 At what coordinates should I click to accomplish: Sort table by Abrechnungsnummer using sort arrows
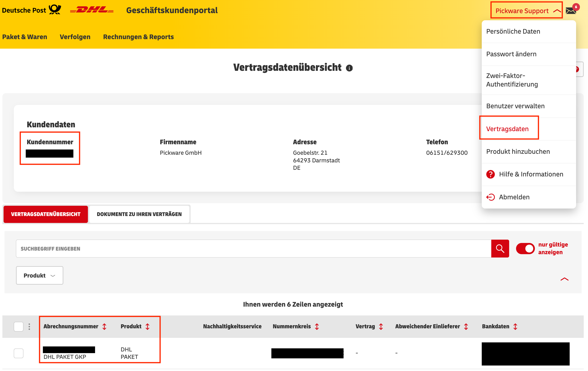105,326
